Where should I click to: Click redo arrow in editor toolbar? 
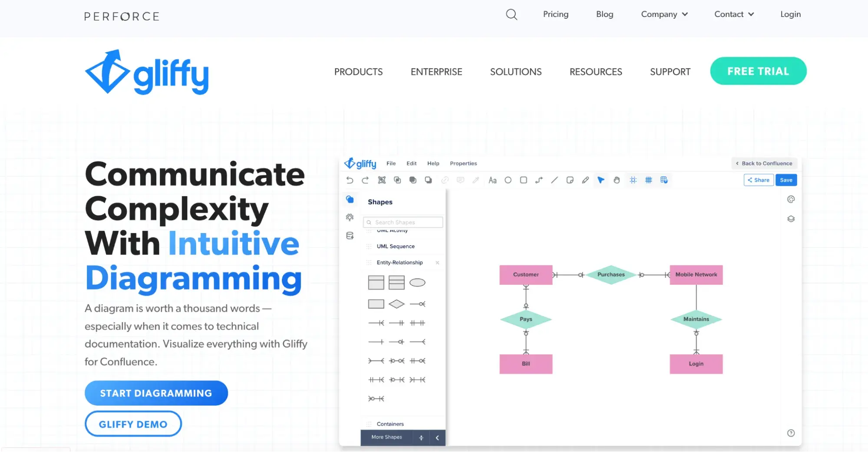[x=365, y=180]
